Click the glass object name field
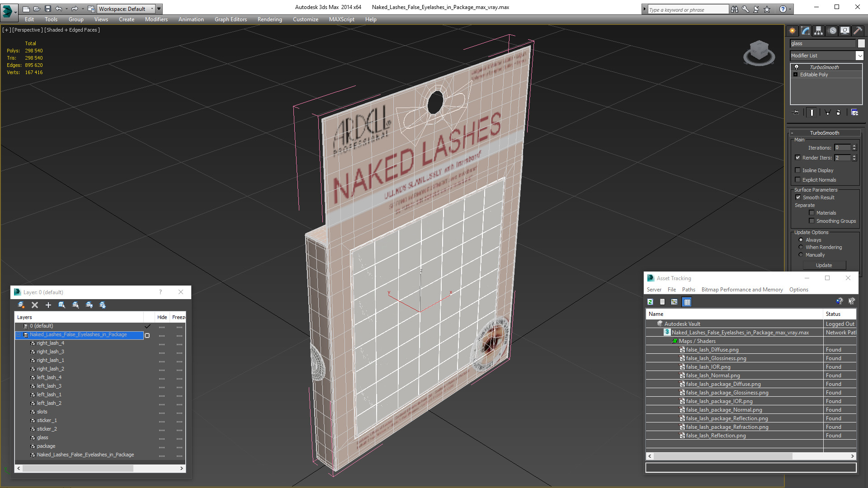 [x=823, y=43]
